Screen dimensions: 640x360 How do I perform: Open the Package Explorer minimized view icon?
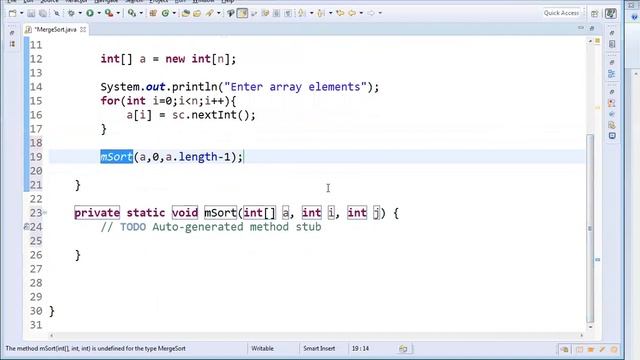[12, 44]
